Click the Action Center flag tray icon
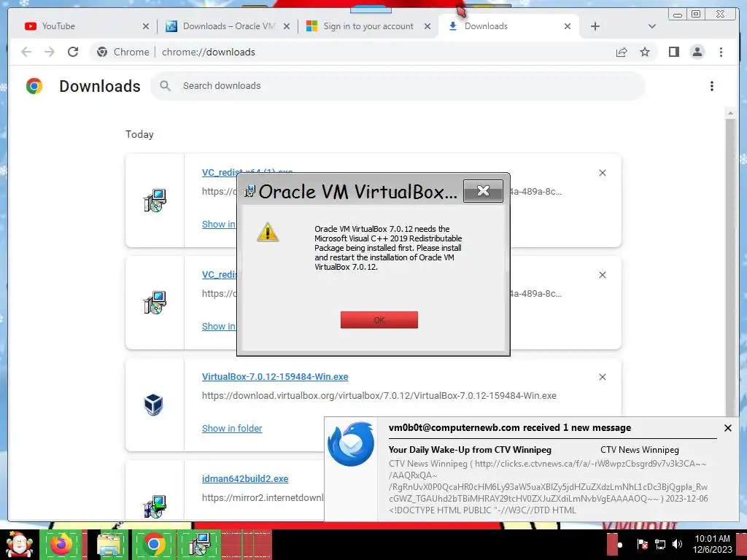Viewport: 747px width, 560px height. pyautogui.click(x=642, y=544)
